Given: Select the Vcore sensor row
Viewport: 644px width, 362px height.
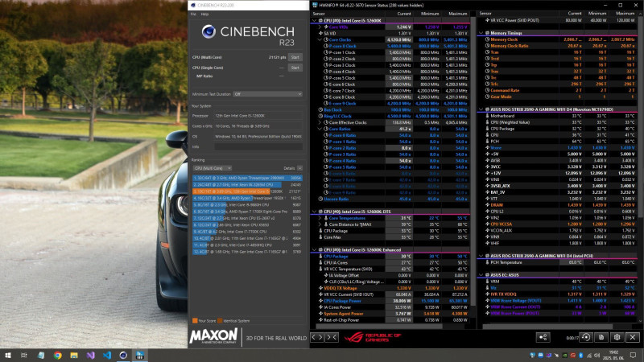Looking at the screenshot, I should [557, 148].
